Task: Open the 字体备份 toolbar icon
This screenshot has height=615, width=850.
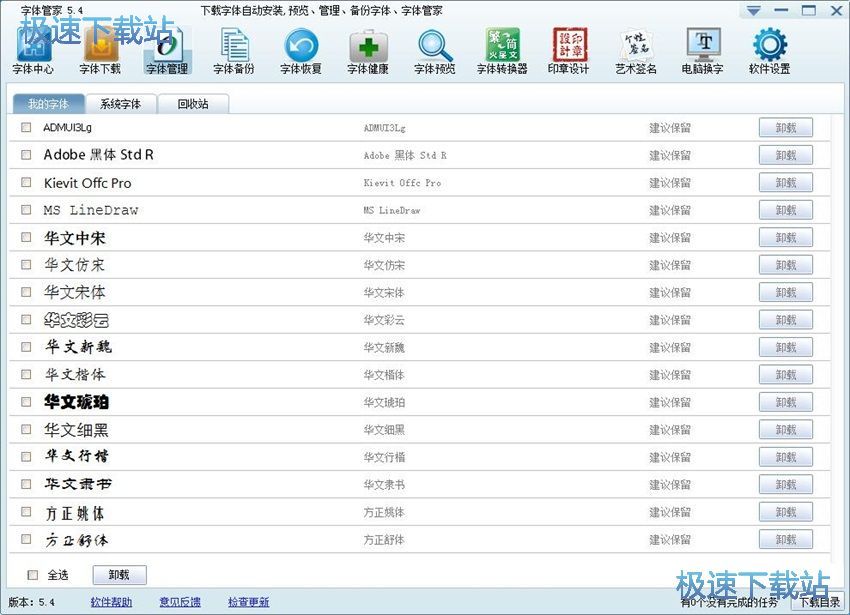Action: point(234,50)
